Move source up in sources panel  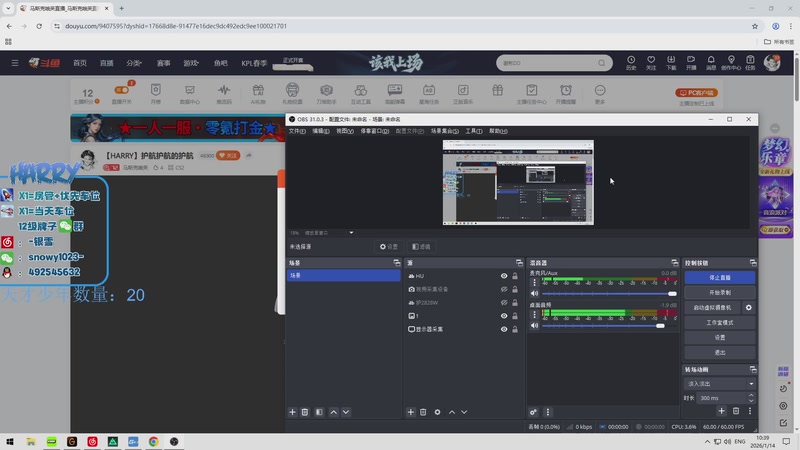tap(452, 412)
